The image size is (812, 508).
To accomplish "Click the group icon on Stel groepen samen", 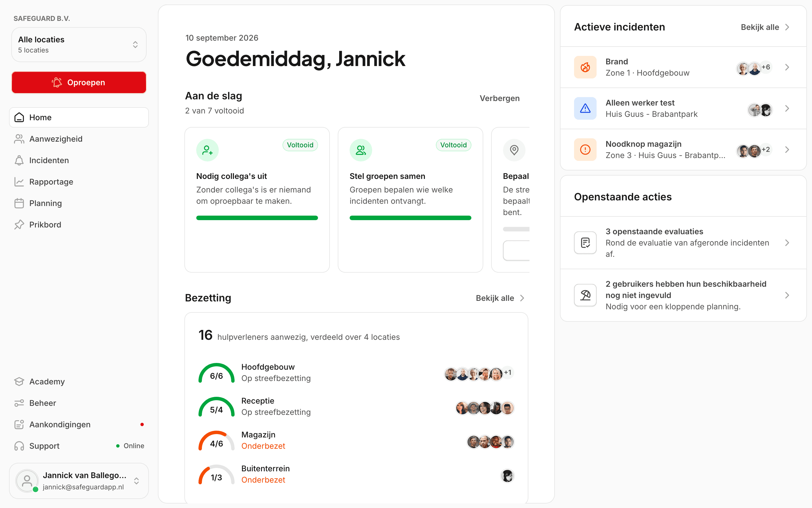I will click(361, 150).
